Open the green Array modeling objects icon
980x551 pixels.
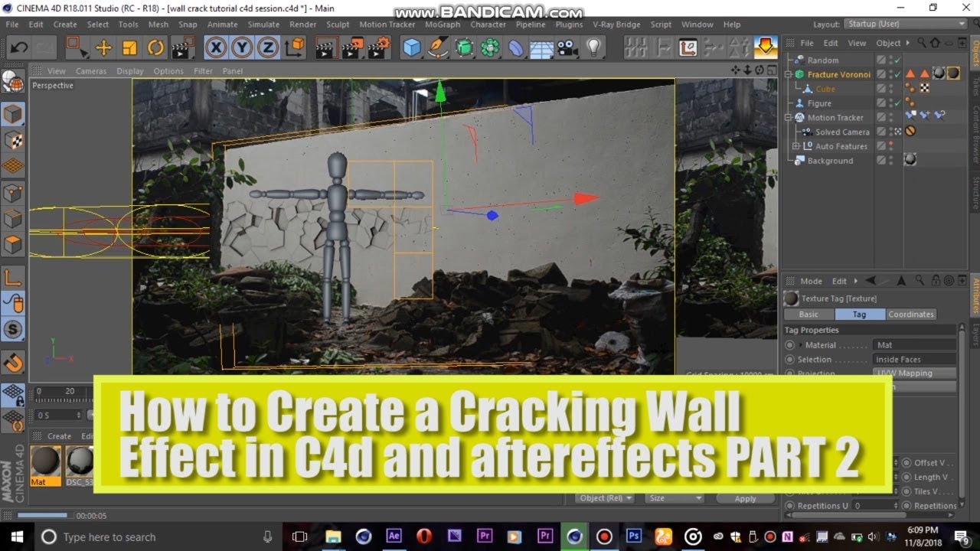490,47
